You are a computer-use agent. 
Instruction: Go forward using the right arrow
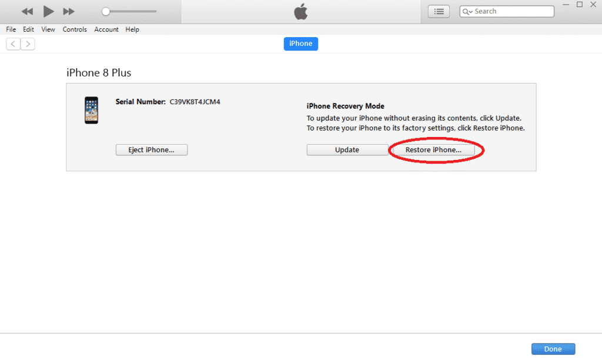click(x=28, y=44)
